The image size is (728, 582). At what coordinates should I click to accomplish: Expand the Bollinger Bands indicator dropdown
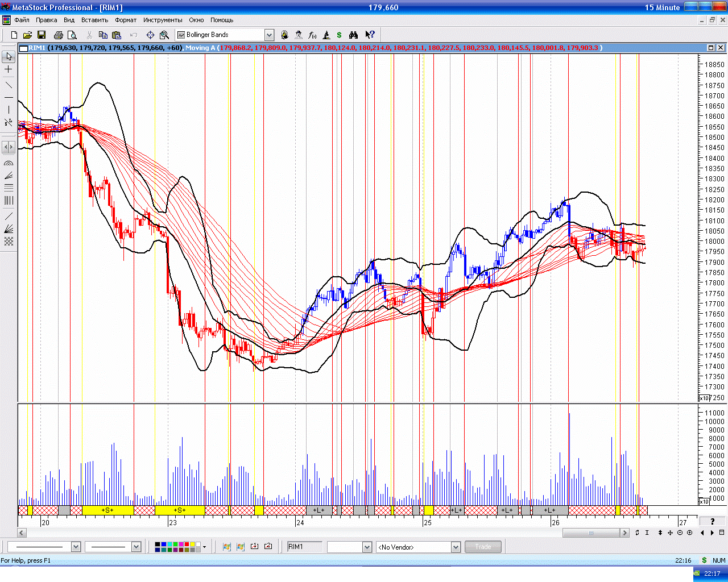coord(270,35)
